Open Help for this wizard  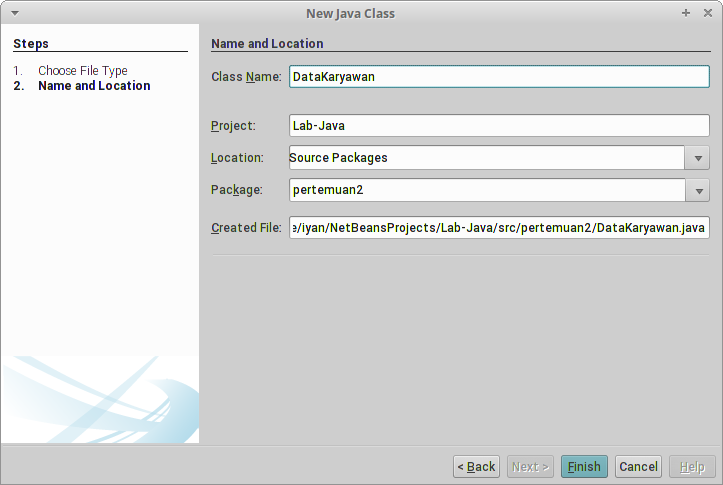point(692,467)
